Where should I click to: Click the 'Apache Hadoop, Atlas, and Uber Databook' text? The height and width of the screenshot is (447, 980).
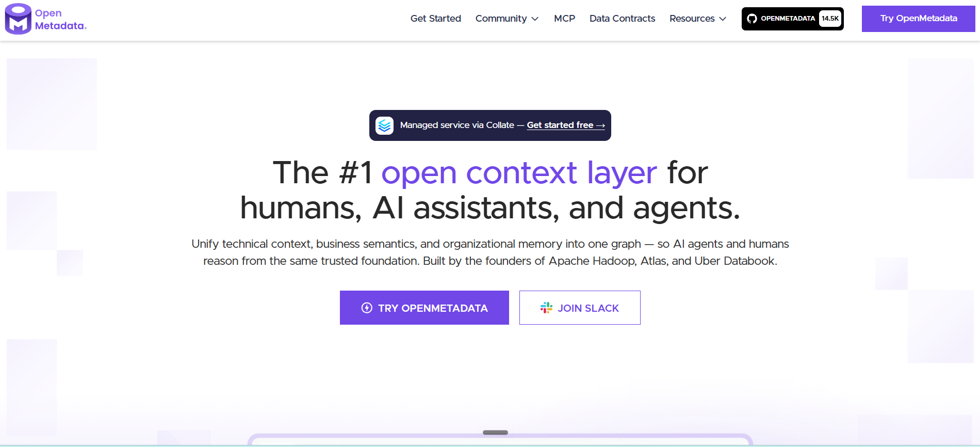[x=662, y=261]
